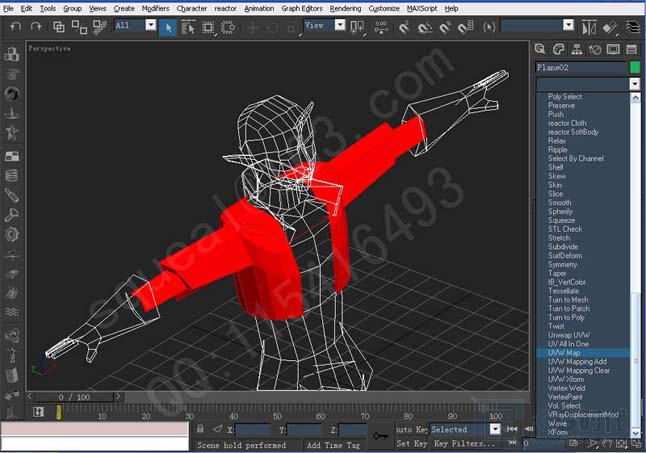Click the Plane02 object name field

pyautogui.click(x=581, y=67)
